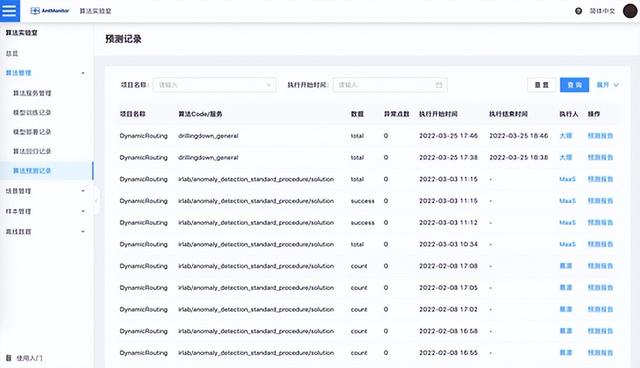Click the blue 查询 button

[x=574, y=85]
